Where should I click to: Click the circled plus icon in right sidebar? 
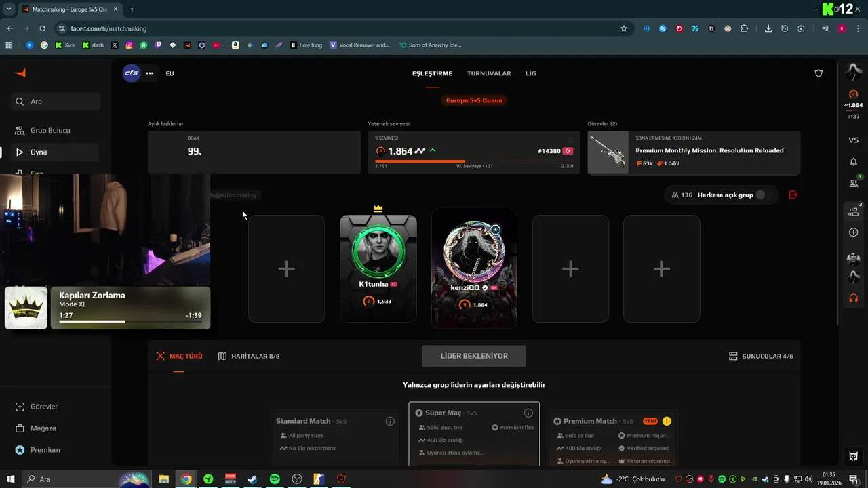tap(853, 232)
